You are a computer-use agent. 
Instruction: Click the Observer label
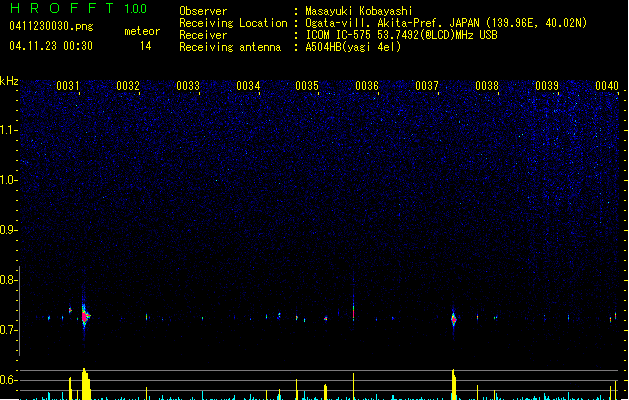click(203, 11)
